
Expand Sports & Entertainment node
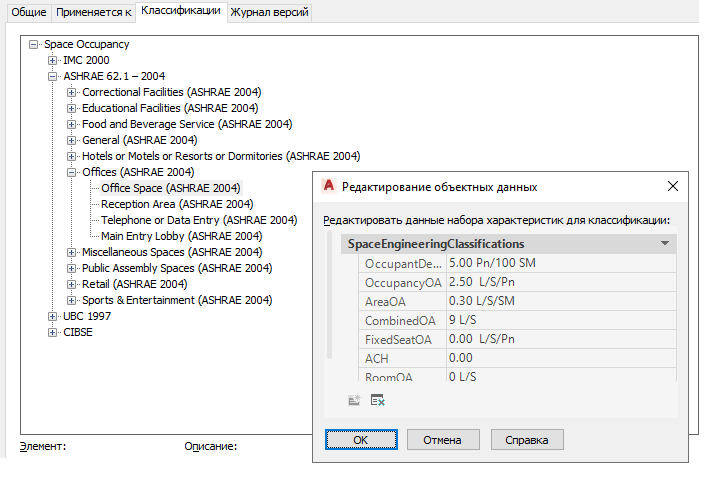[71, 300]
